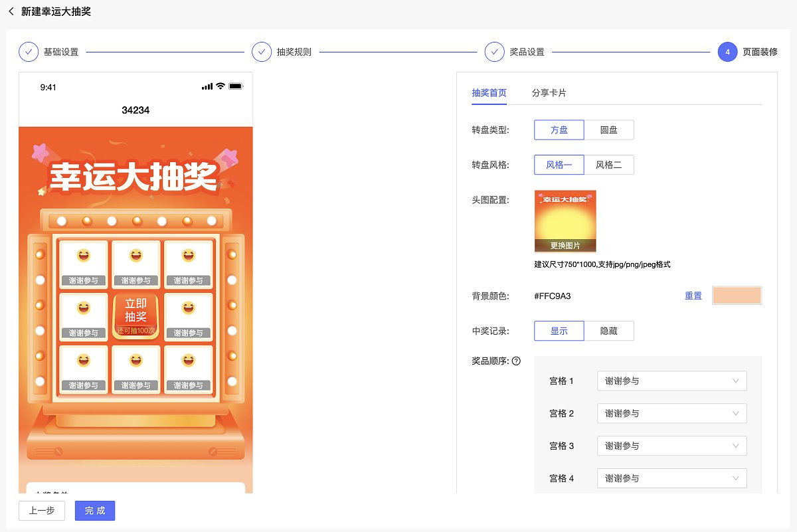Switch to the 抽奖首页 tab
Viewport: 797px width, 532px height.
489,92
